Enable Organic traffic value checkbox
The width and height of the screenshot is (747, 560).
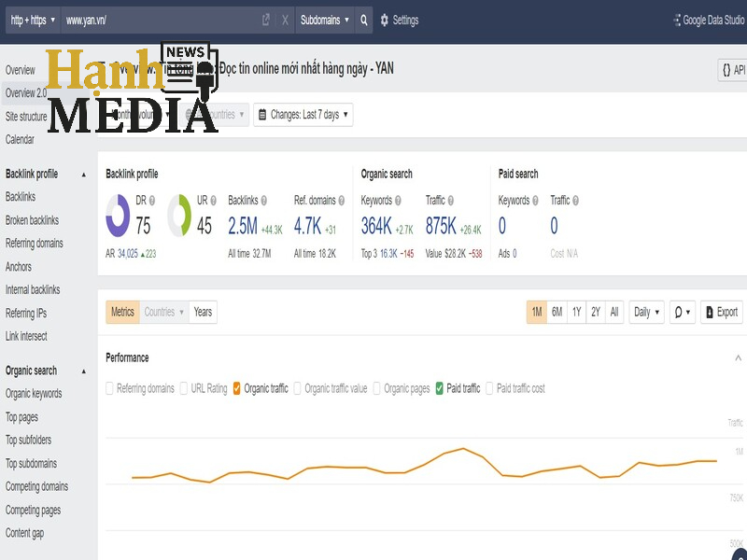tap(297, 388)
